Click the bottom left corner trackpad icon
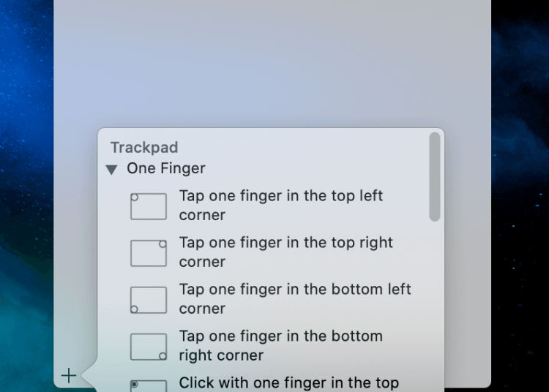This screenshot has height=392, width=549. click(x=149, y=300)
